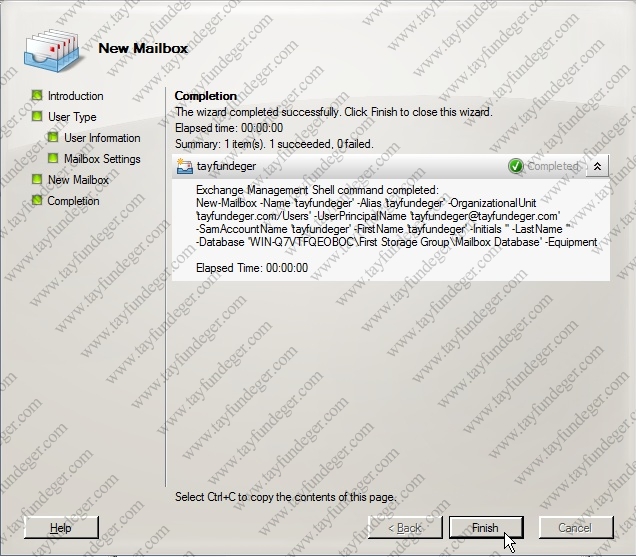This screenshot has width=636, height=557.
Task: Click the Completion page heading
Action: 206,96
